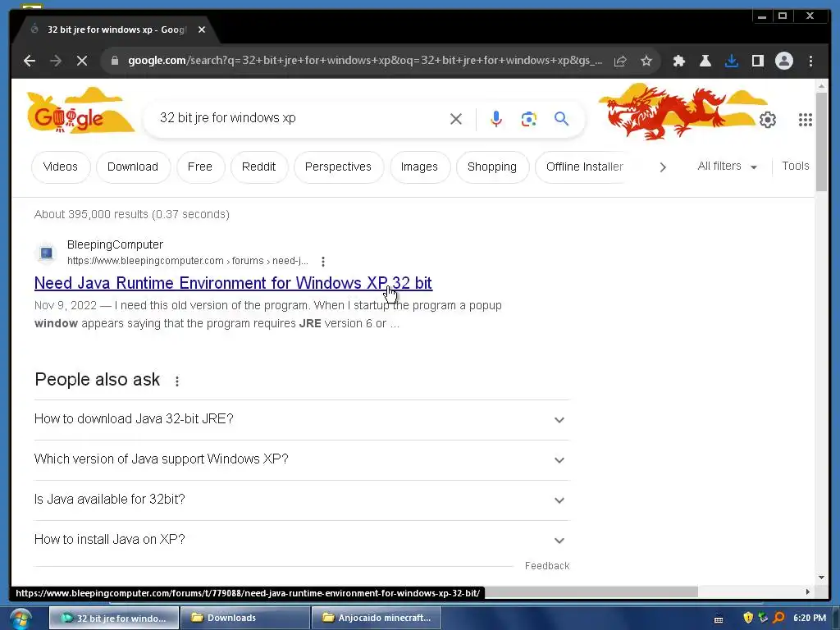Open Google apps grid
840x630 pixels.
click(806, 120)
